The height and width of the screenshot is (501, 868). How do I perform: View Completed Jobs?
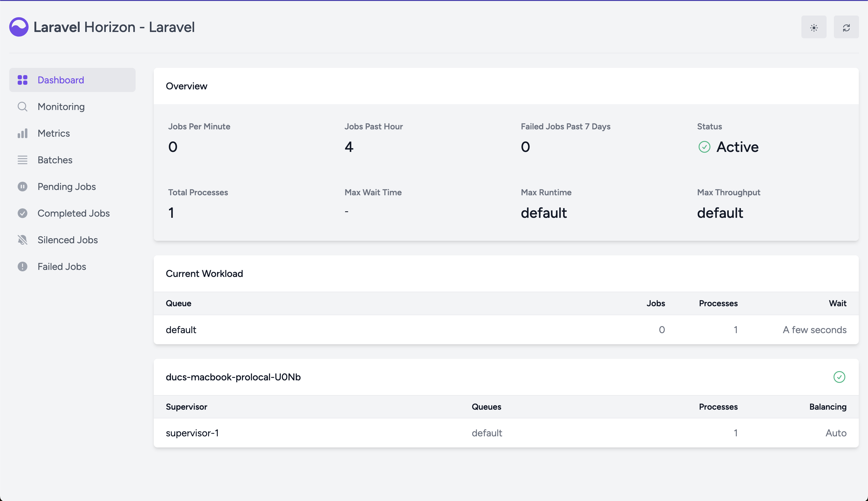click(x=72, y=213)
